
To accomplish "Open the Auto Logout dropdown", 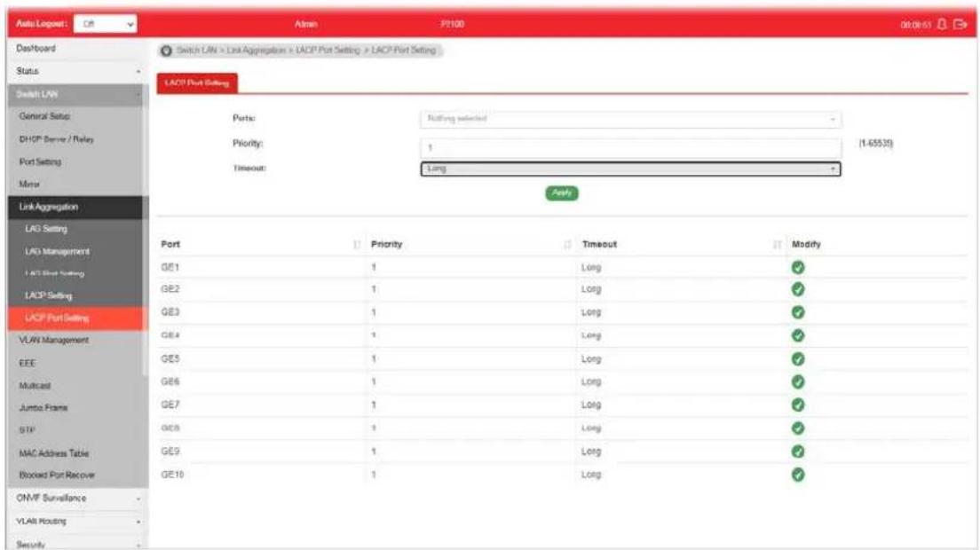I will pos(105,24).
